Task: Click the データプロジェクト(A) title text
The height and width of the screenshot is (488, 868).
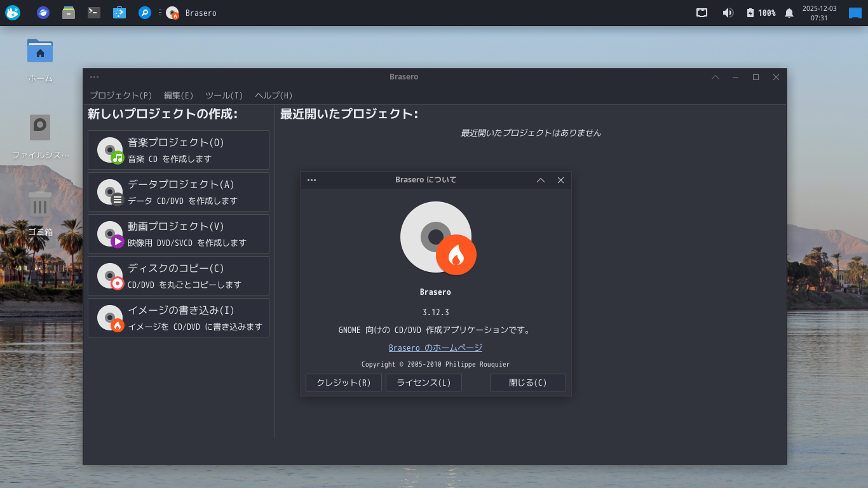Action: tap(181, 184)
